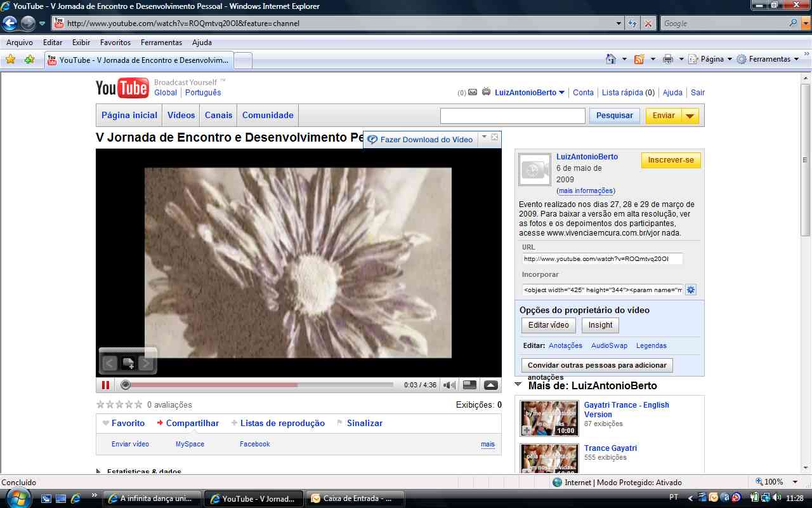812x508 pixels.
Task: Click the IE Refresh button
Action: tap(632, 23)
